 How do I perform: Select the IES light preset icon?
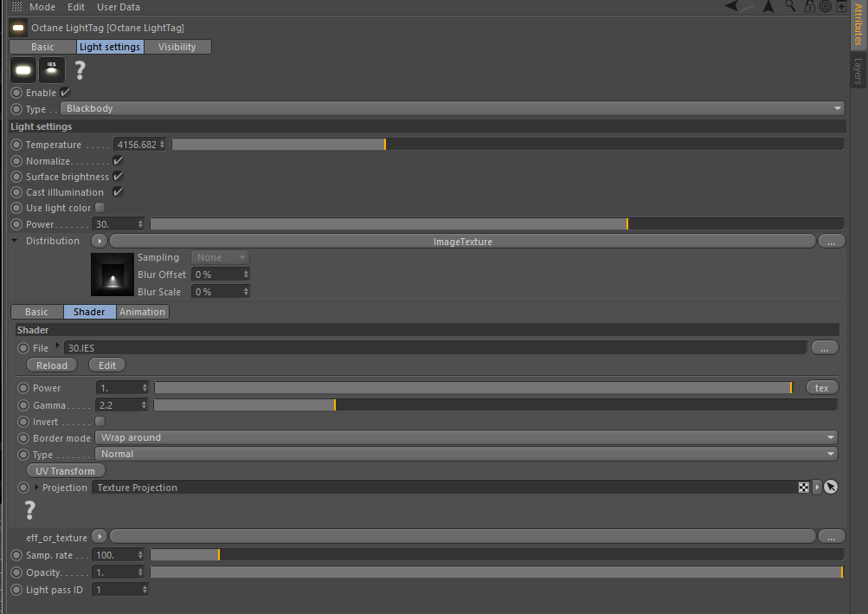(x=51, y=70)
